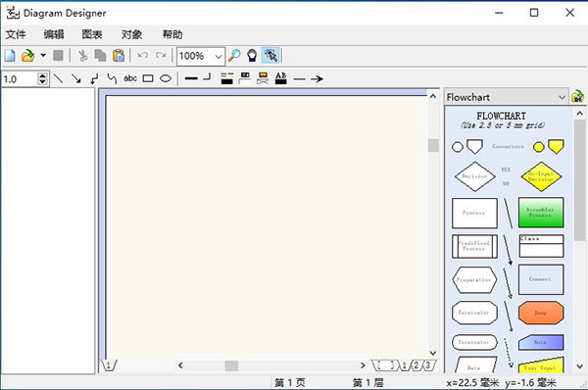Image resolution: width=588 pixels, height=390 pixels.
Task: Pick the orange octagon shape
Action: pos(541,313)
